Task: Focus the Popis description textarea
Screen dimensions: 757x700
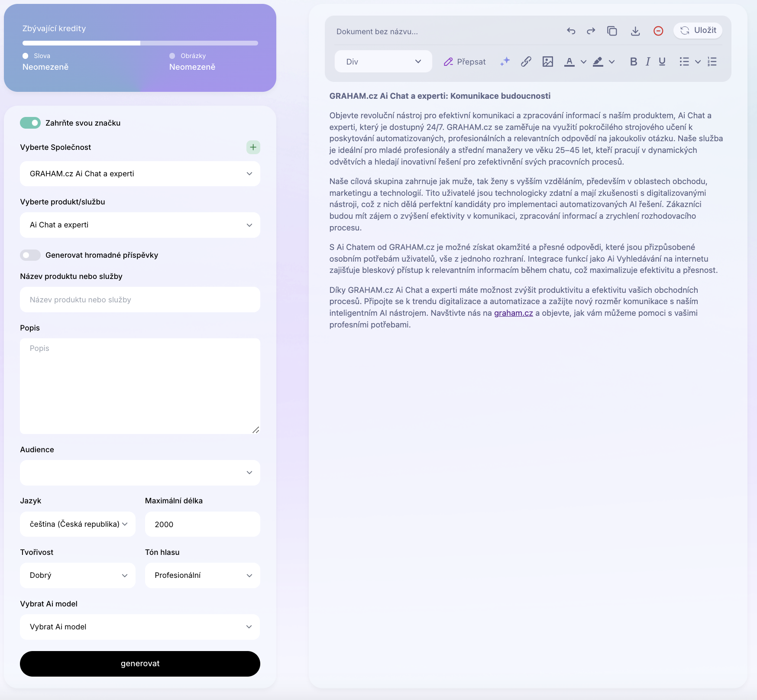Action: tap(140, 386)
